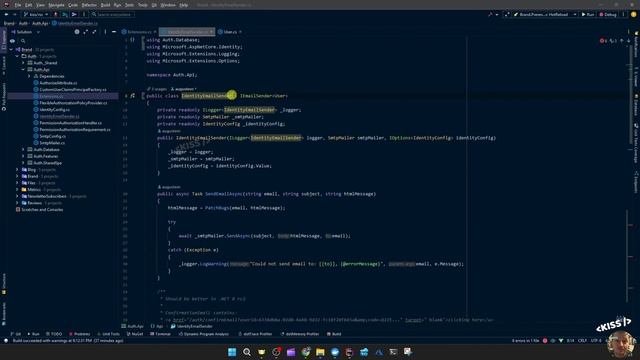Open the Edit menu
This screenshot has height=360, width=640.
point(29,5)
